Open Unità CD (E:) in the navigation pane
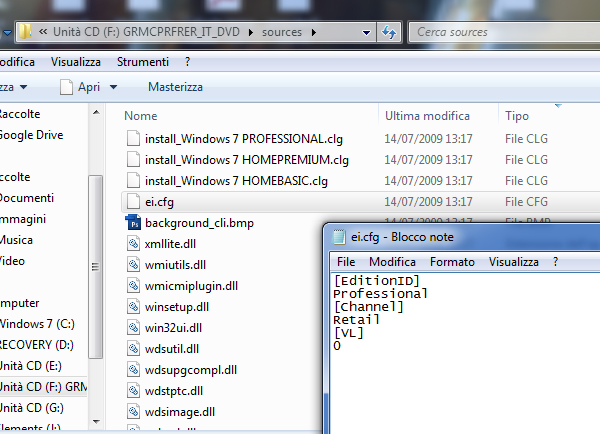This screenshot has height=434, width=600. (x=31, y=366)
